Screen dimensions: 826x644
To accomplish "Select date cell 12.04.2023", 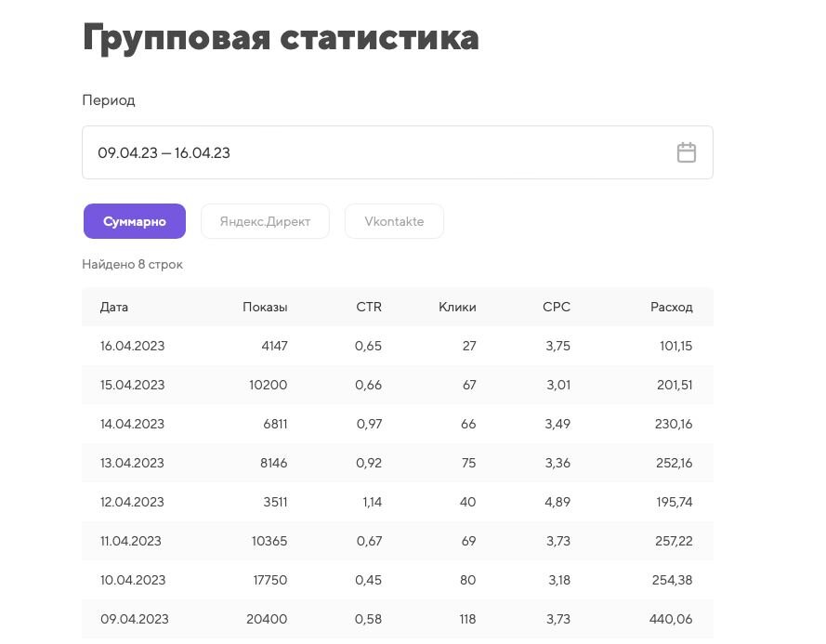I will coord(132,502).
